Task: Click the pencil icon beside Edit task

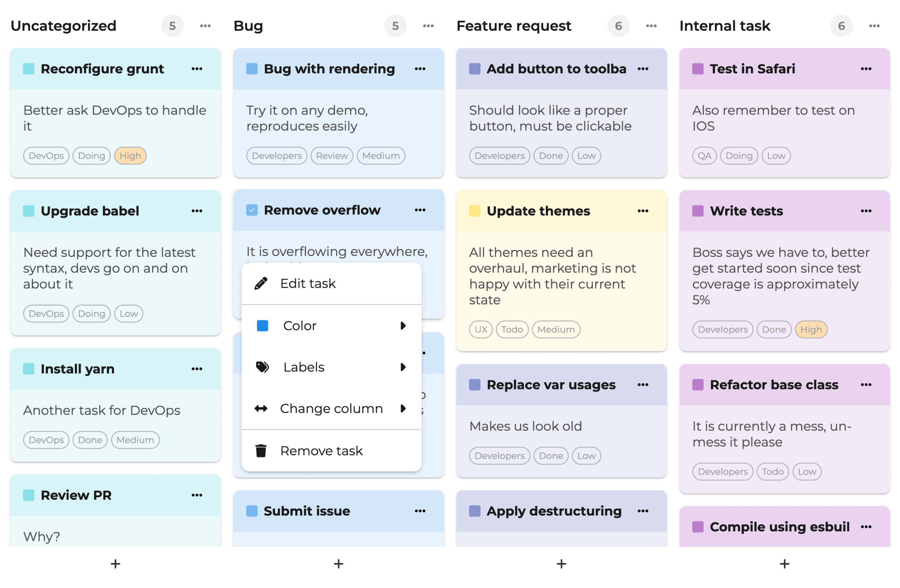Action: tap(261, 283)
